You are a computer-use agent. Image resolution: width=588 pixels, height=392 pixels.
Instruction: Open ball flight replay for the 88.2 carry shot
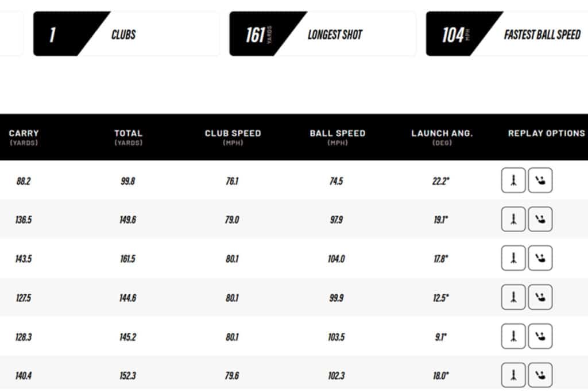click(513, 180)
